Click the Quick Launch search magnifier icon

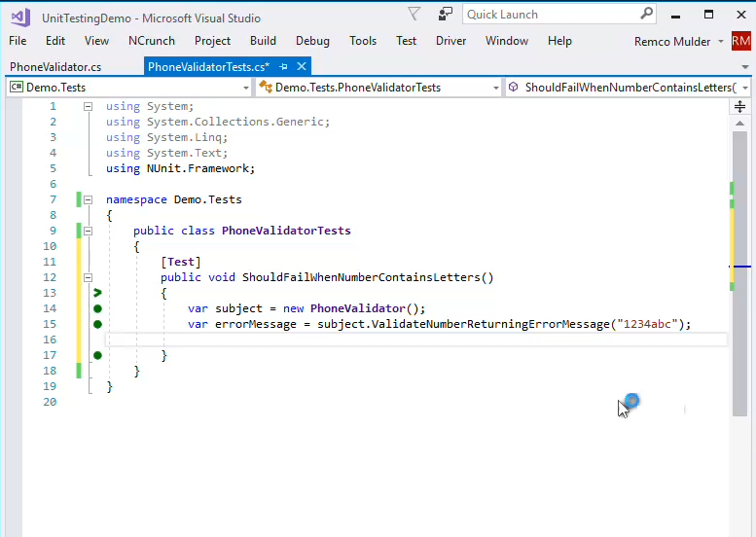coord(646,14)
